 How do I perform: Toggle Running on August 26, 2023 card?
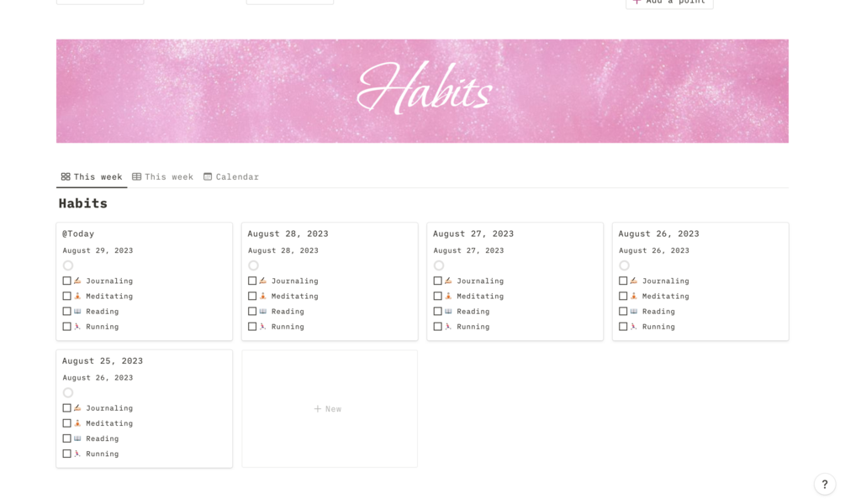[623, 326]
